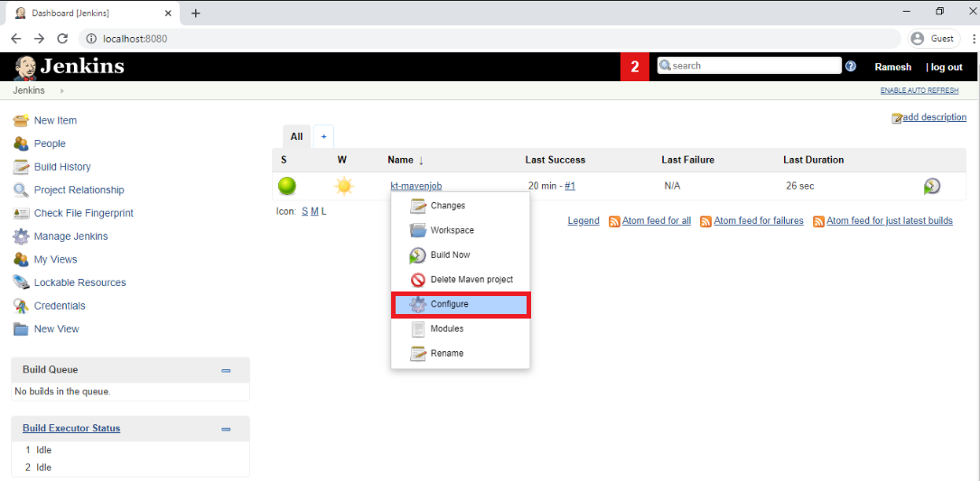Open a new browser tab with plus button

click(x=196, y=14)
